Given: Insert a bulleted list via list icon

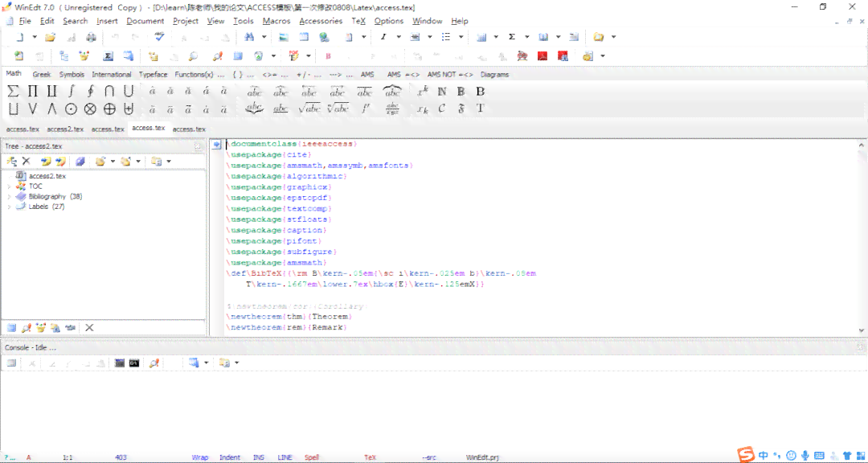Looking at the screenshot, I should [445, 37].
